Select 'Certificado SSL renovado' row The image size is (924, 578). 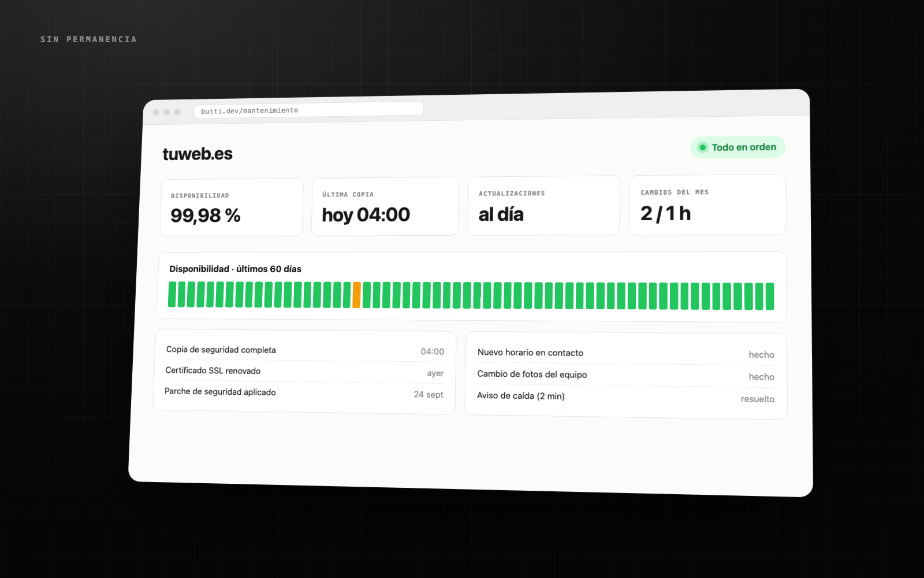click(304, 372)
